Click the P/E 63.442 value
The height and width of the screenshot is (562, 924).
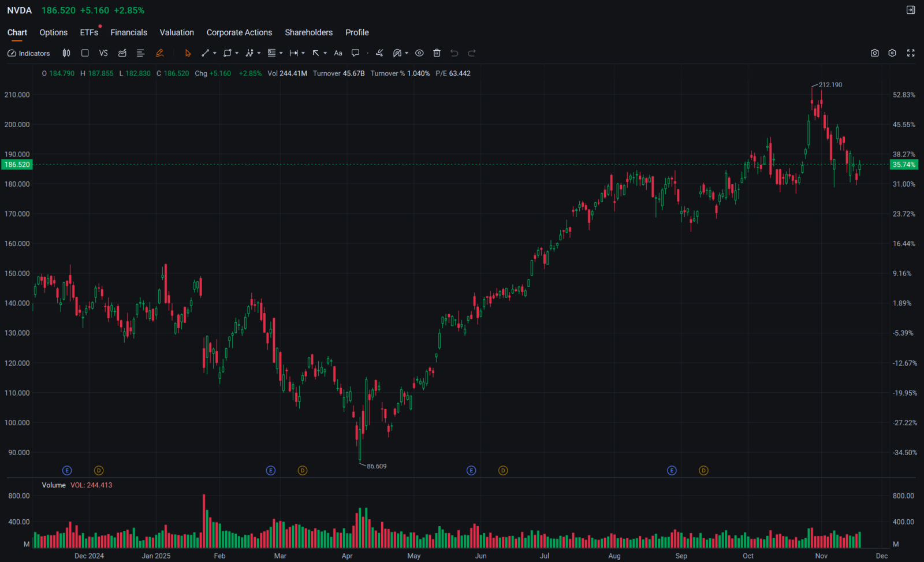(x=453, y=73)
